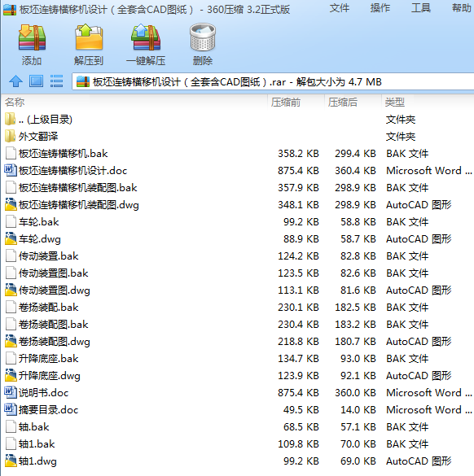Screen dimensions: 474x476
Task: Click the 218.8 KB size cell
Action: pyautogui.click(x=298, y=342)
